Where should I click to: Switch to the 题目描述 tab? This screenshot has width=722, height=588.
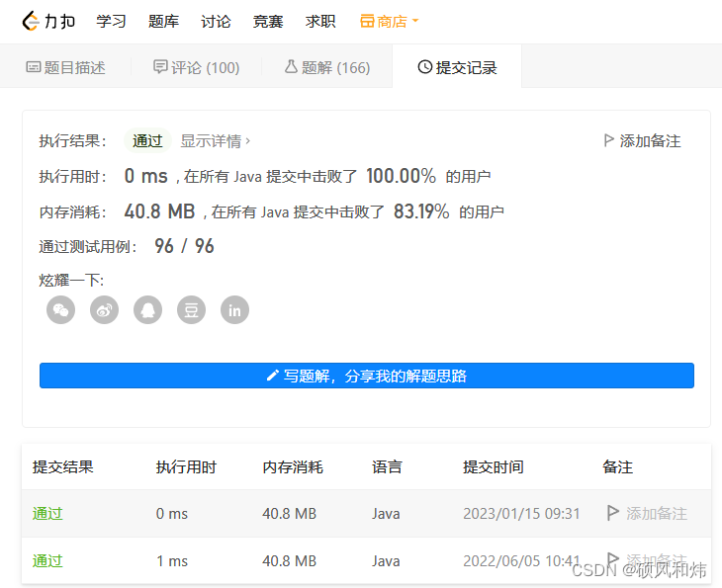pyautogui.click(x=66, y=67)
